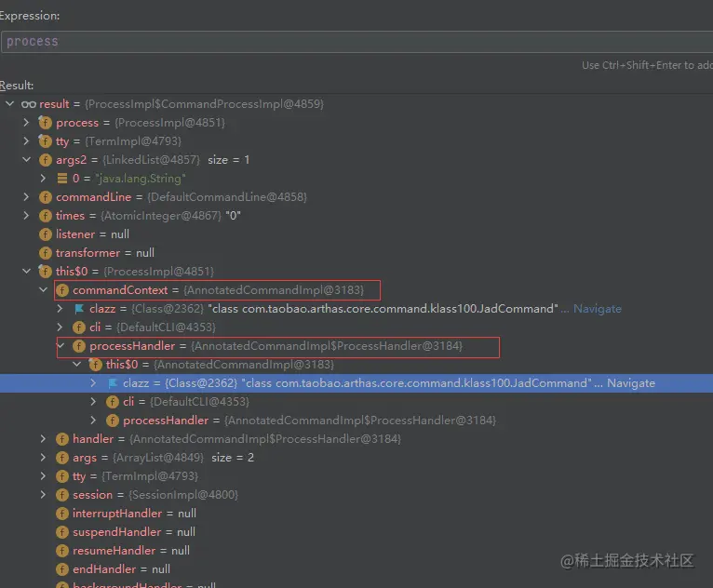Click the field icon of args ArrayList
Screen dimensions: 713x588
tap(61, 458)
